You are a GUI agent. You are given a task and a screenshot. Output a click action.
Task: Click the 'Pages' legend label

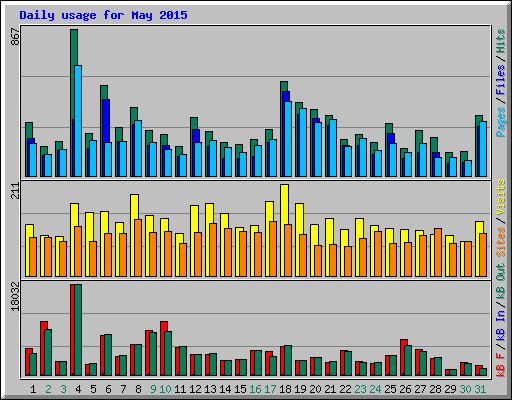(501, 122)
